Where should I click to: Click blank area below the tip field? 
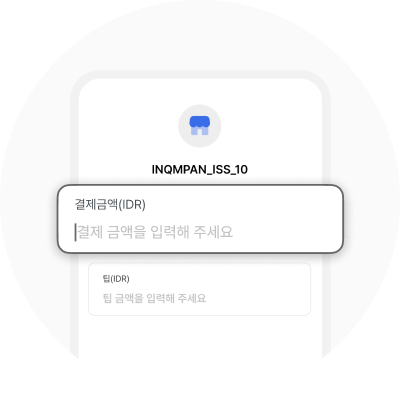200,337
